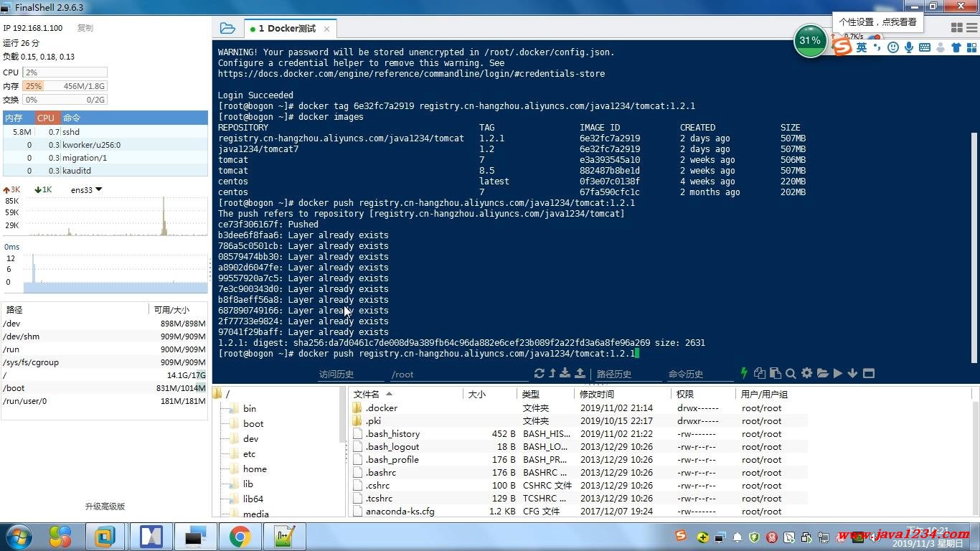Select the kauditd process row

click(x=105, y=171)
